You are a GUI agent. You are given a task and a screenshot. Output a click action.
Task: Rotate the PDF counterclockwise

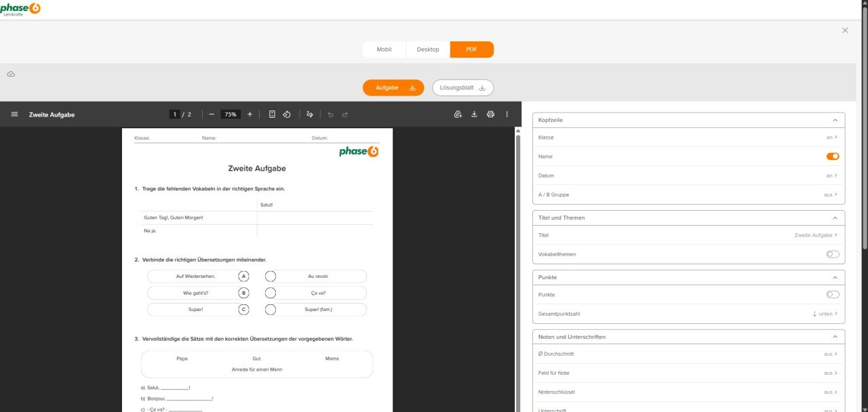click(x=287, y=115)
